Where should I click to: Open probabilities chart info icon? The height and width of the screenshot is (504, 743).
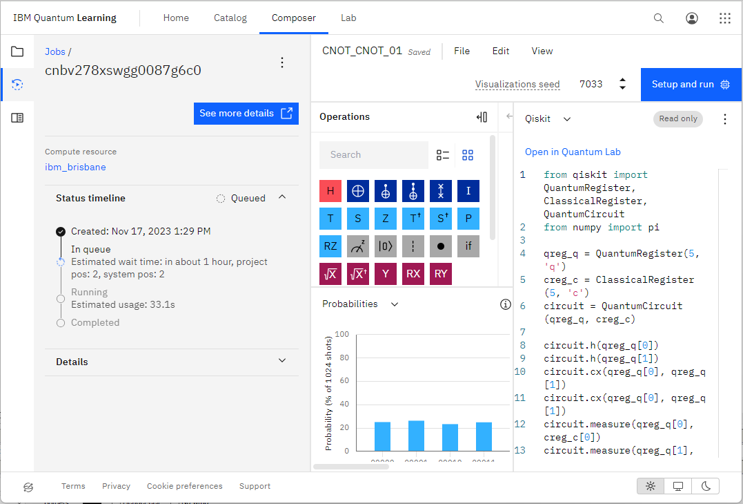pyautogui.click(x=505, y=304)
